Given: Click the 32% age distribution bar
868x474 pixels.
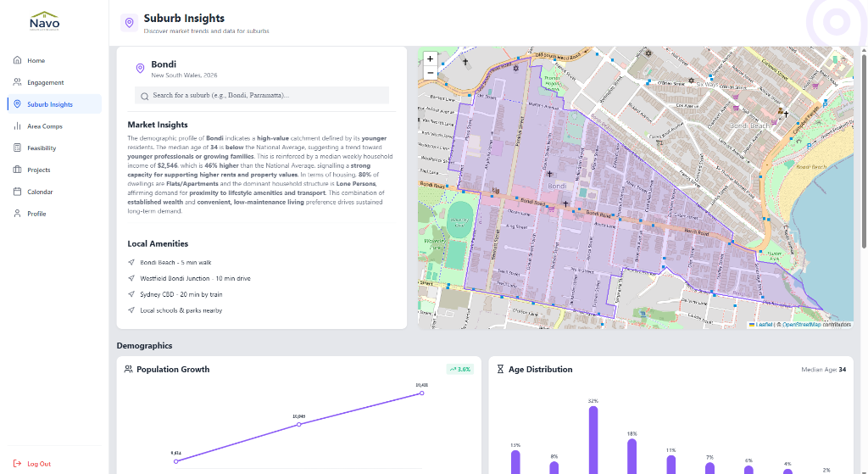Looking at the screenshot, I should [x=593, y=440].
